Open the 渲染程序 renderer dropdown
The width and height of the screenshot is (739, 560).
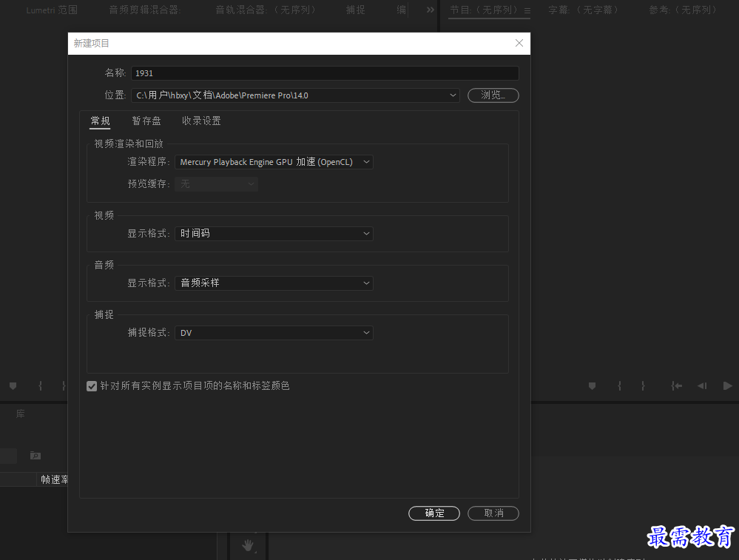coord(274,162)
